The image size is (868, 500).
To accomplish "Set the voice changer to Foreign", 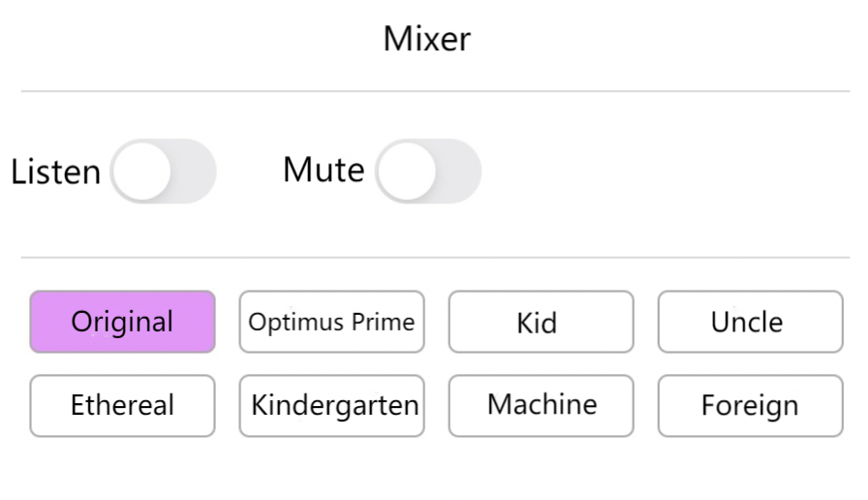I will [x=750, y=405].
